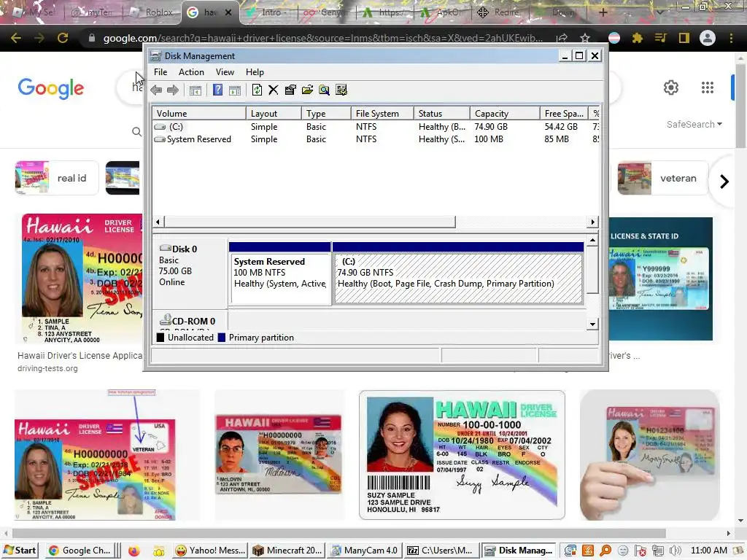The image size is (747, 560).
Task: Open Properties icon in Disk Management toolbar
Action: [x=290, y=90]
